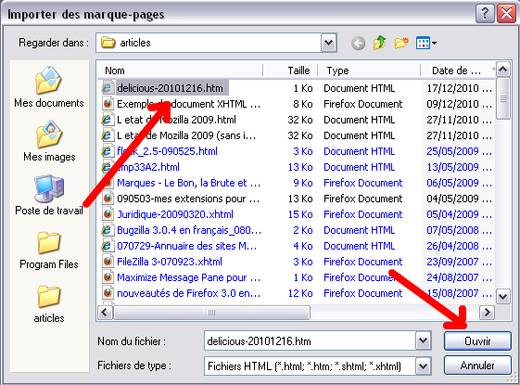This screenshot has width=520, height=385.
Task: Click icon of FileZilla 3-070923.xhtml file
Action: 107,262
